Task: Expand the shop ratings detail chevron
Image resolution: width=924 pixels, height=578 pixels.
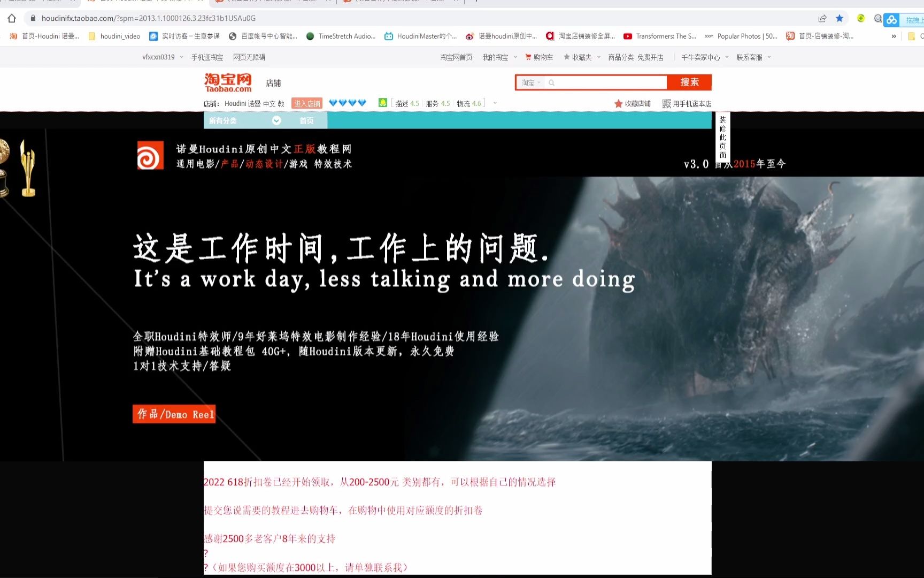Action: 495,103
